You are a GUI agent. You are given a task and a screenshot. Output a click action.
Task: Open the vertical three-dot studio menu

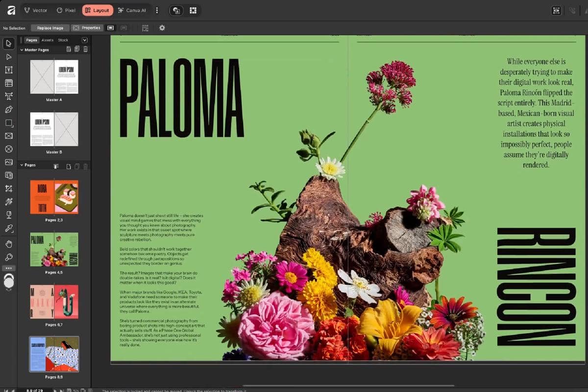157,10
